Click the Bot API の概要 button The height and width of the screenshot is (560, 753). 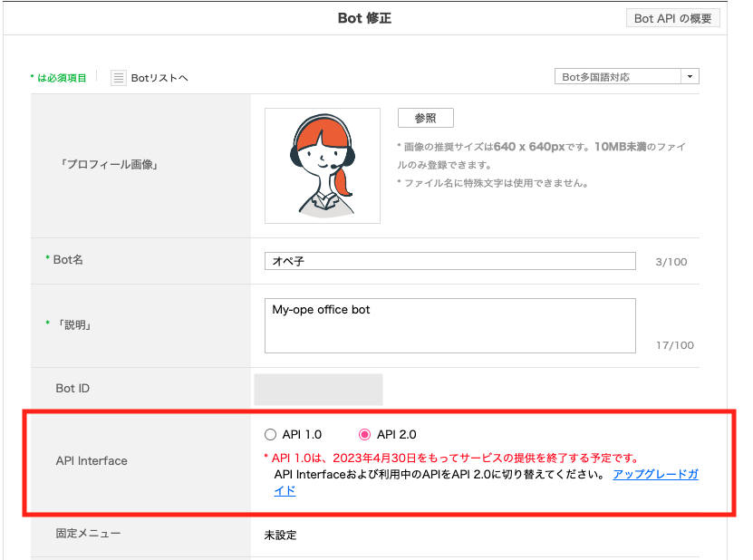[672, 18]
